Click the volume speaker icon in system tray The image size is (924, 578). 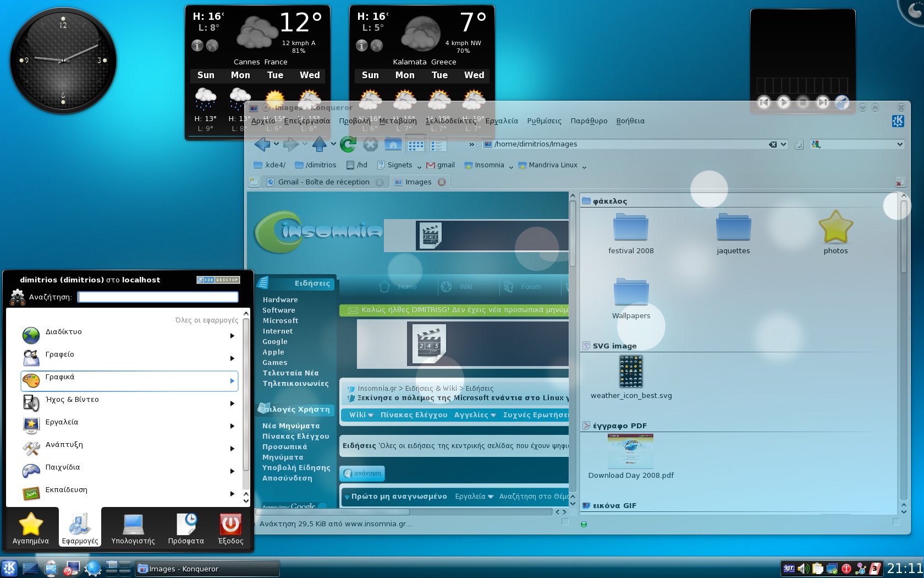click(x=803, y=569)
